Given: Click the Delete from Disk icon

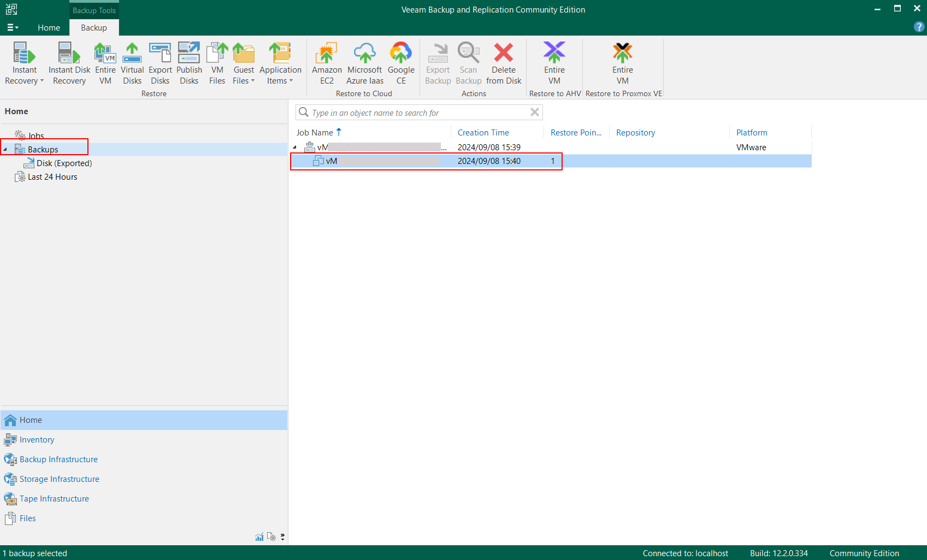Looking at the screenshot, I should tap(504, 53).
